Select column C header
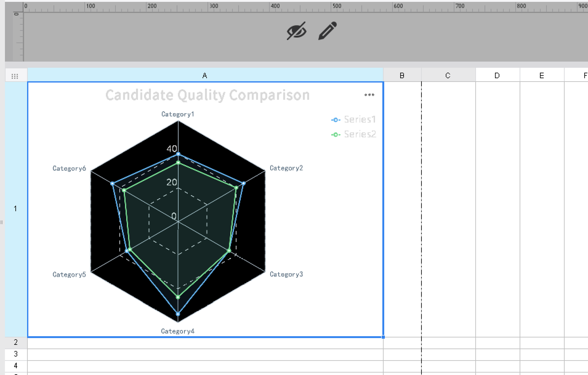 pyautogui.click(x=448, y=75)
